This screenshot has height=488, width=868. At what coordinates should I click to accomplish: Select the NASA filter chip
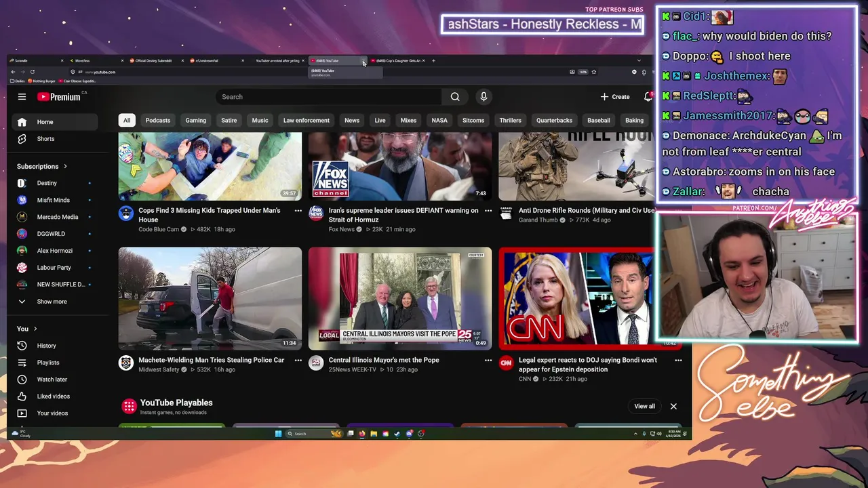point(439,121)
